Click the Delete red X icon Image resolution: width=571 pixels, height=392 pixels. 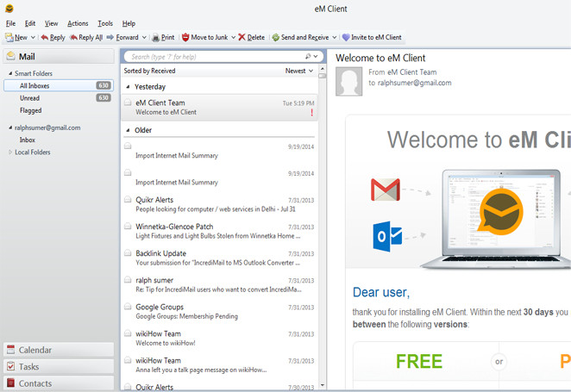pos(242,38)
